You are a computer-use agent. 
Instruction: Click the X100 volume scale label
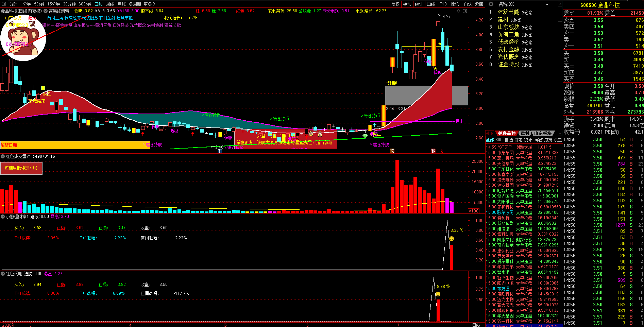tap(474, 211)
